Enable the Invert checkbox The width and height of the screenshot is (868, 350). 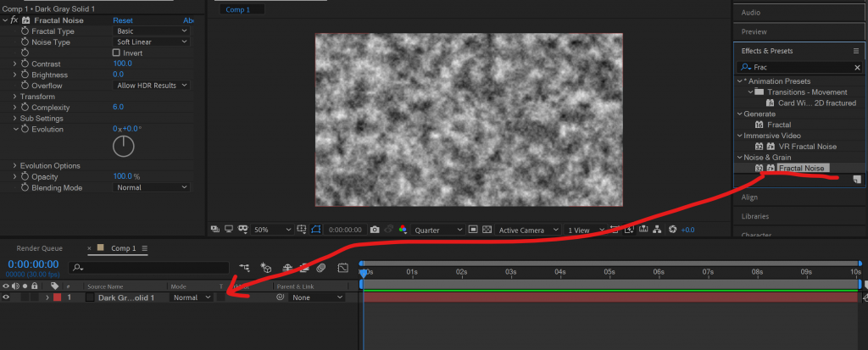click(116, 53)
